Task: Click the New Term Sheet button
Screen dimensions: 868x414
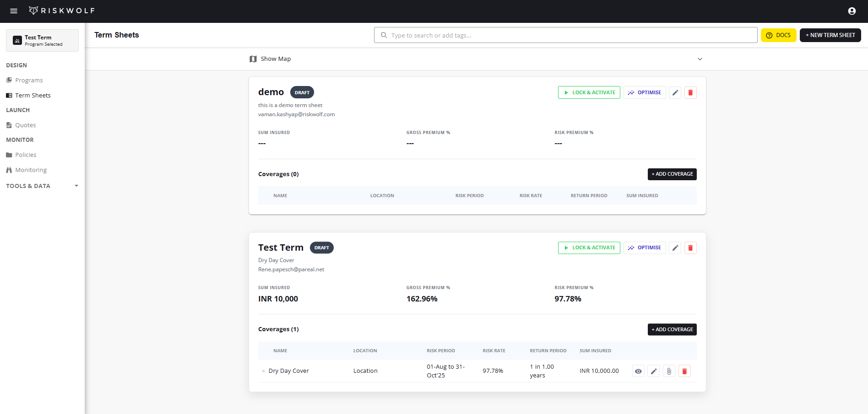Action: (830, 35)
